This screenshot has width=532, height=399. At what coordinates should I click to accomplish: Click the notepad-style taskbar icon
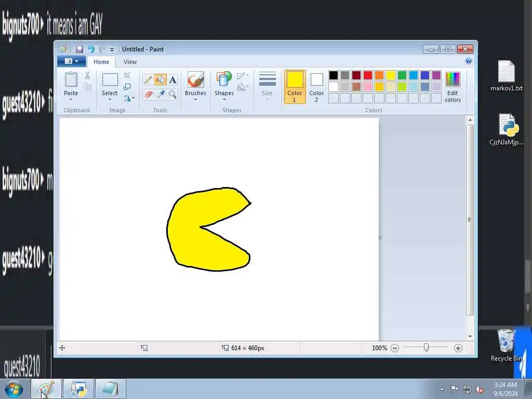(x=111, y=389)
